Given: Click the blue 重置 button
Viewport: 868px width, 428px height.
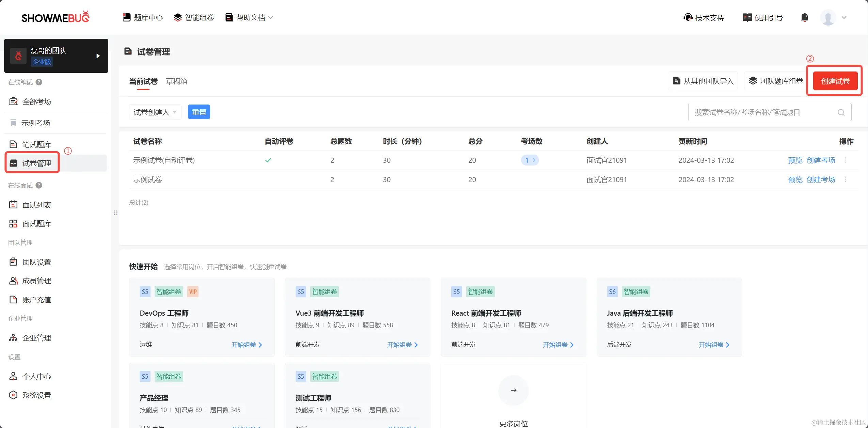Looking at the screenshot, I should point(199,112).
